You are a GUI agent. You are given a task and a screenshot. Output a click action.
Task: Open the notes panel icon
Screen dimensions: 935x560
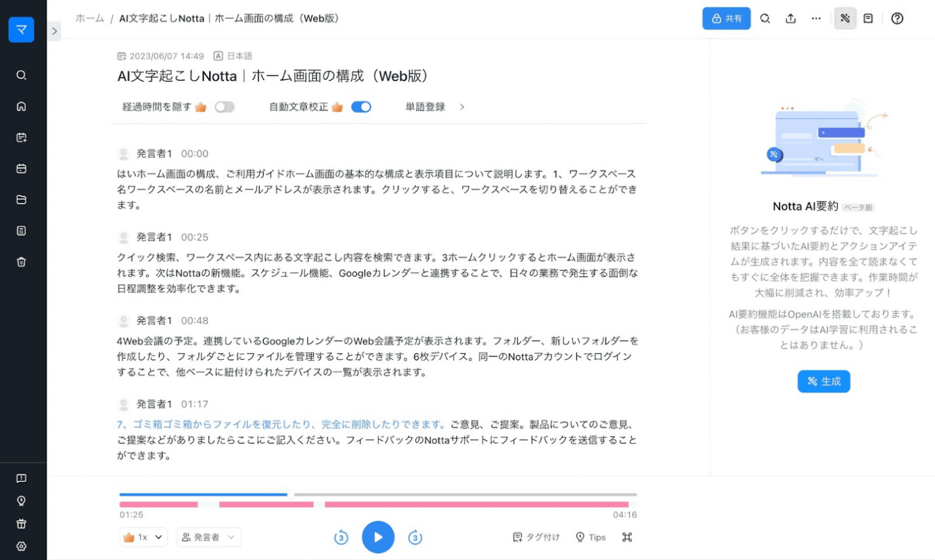pos(868,18)
